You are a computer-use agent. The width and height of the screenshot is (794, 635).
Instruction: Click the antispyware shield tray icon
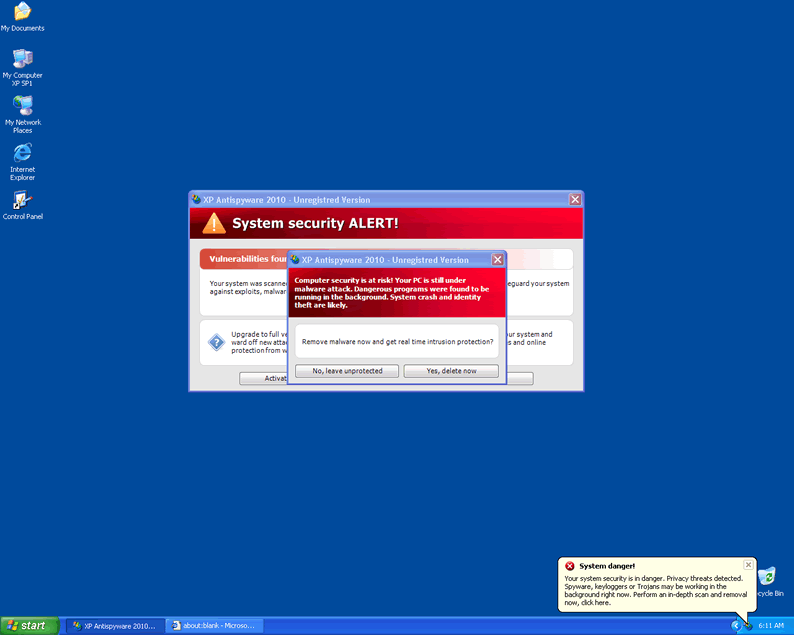[747, 625]
